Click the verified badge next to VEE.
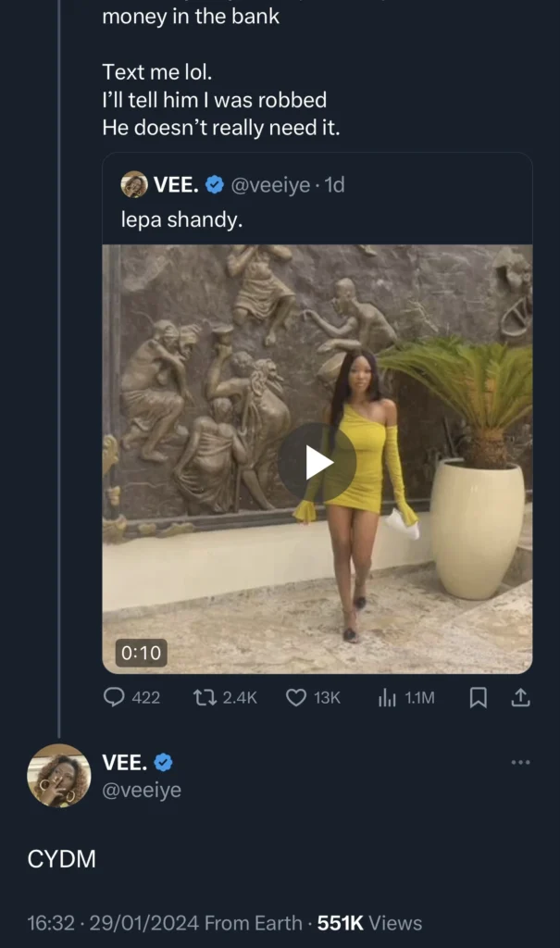The image size is (560, 948). (x=165, y=760)
